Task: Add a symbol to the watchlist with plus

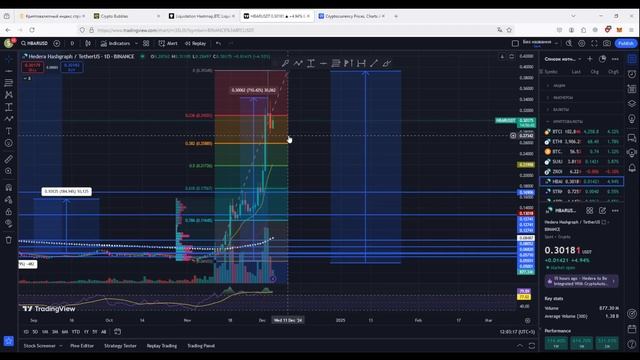Action: pos(590,59)
